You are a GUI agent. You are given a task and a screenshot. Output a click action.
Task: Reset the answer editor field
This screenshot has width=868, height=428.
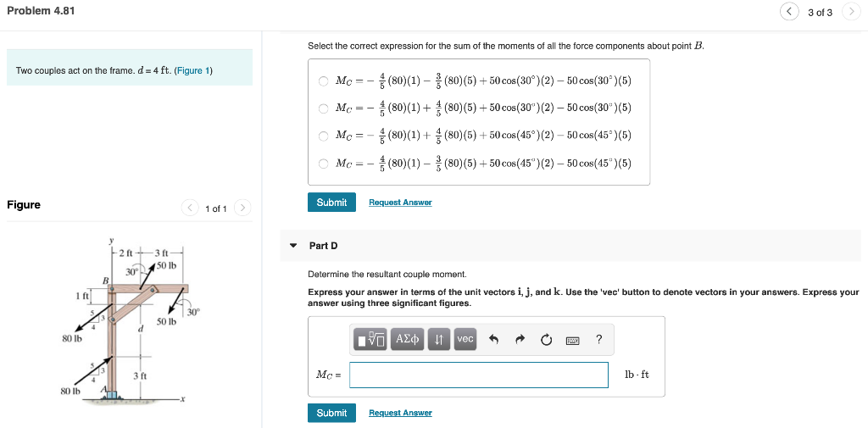(546, 340)
